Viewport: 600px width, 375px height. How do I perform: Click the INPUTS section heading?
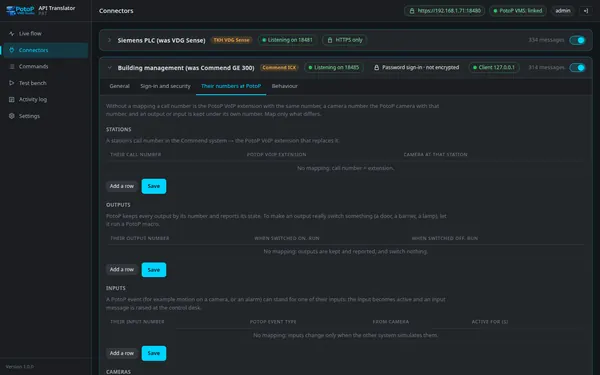click(116, 288)
